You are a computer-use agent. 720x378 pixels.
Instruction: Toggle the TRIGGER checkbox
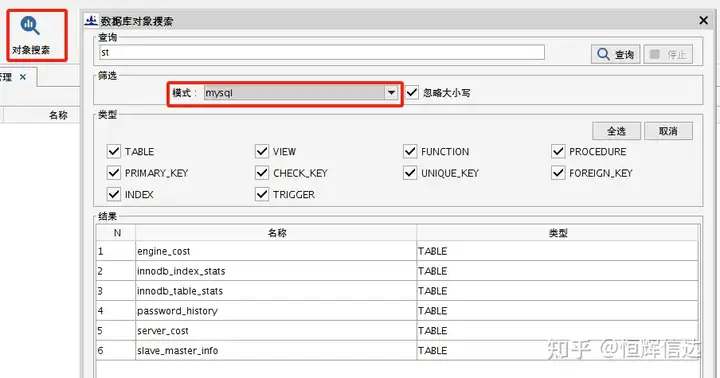tap(262, 194)
